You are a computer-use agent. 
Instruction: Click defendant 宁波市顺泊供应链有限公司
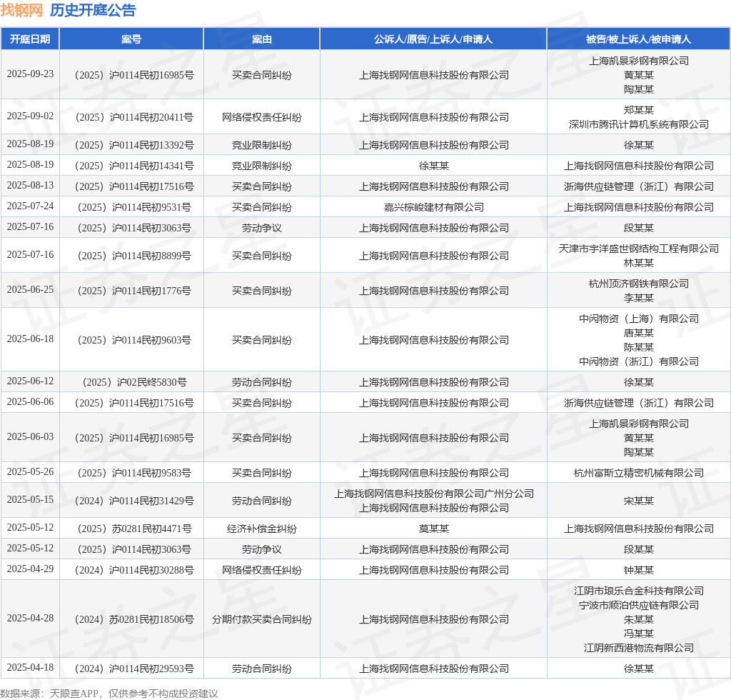(639, 605)
